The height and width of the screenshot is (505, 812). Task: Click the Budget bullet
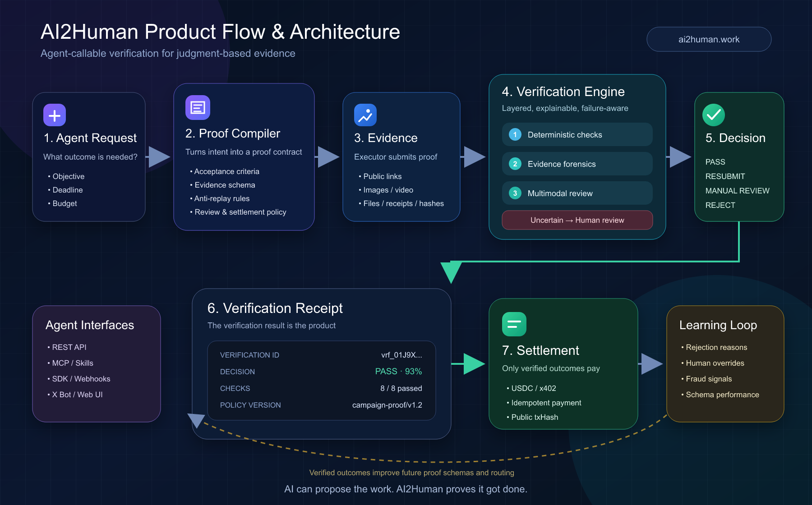(x=62, y=203)
